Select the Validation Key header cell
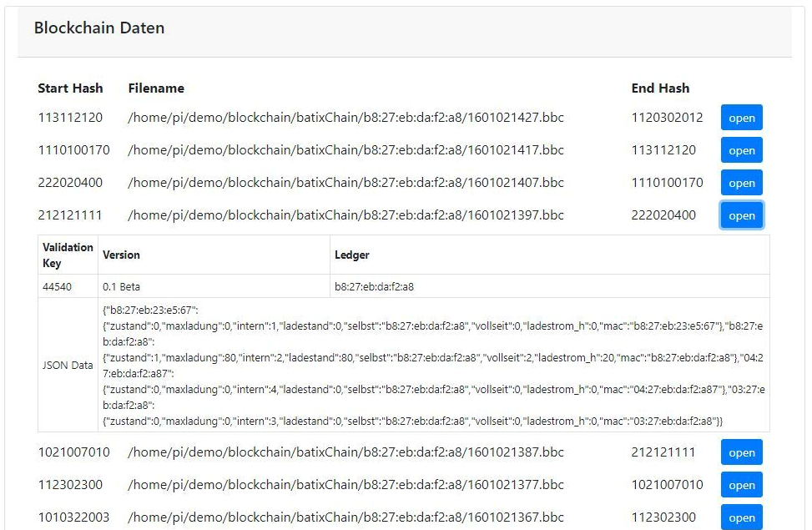Viewport: 812px width, 530px height. tap(68, 255)
